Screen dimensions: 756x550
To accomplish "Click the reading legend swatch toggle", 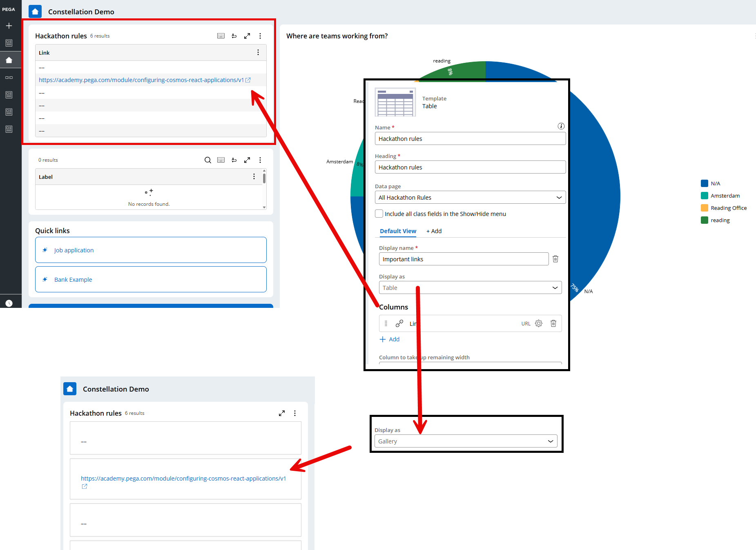I will click(705, 220).
